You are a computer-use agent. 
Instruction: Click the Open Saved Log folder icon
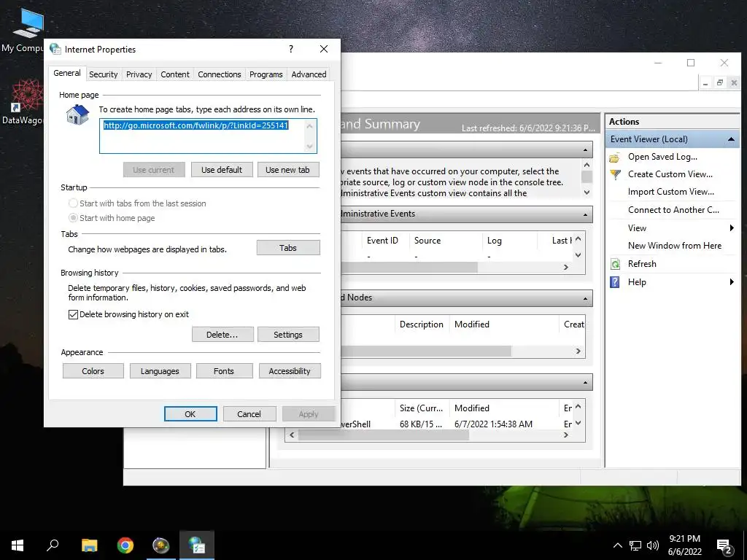point(615,157)
